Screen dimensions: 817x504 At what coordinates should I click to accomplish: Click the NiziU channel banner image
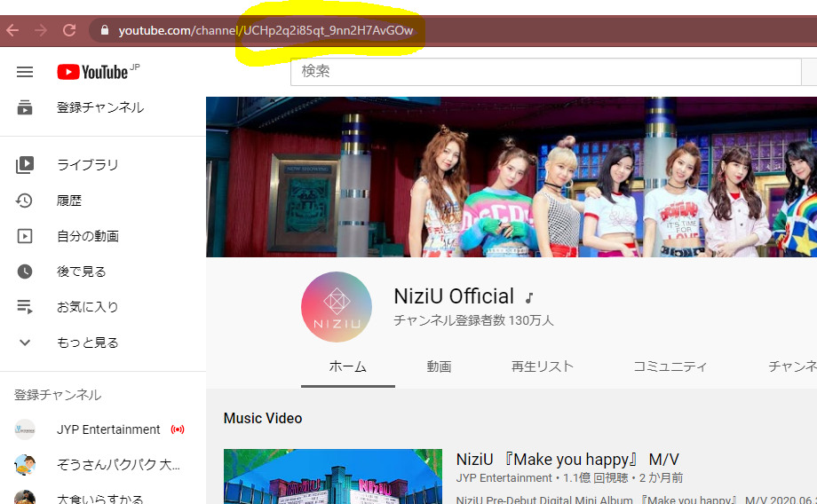pos(512,177)
